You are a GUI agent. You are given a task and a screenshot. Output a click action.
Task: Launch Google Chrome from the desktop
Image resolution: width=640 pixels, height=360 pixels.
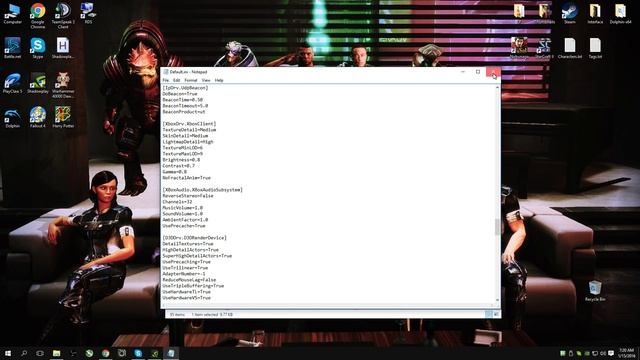[x=38, y=16]
